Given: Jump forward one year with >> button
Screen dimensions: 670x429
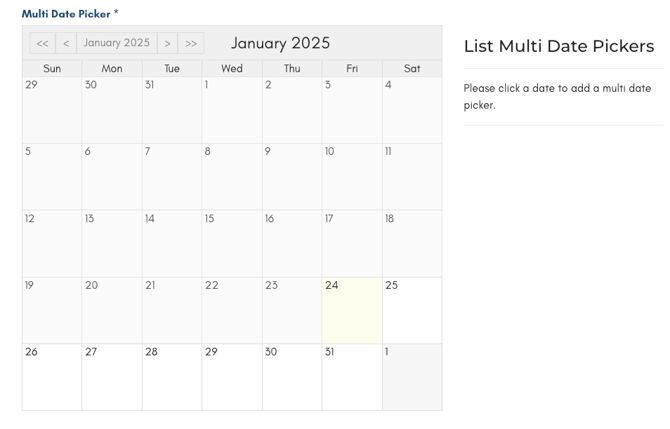Looking at the screenshot, I should click(x=191, y=43).
